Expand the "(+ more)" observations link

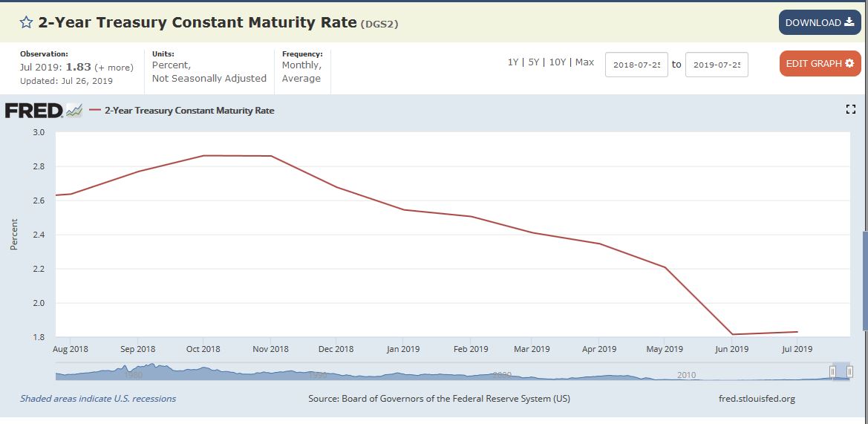click(x=114, y=68)
